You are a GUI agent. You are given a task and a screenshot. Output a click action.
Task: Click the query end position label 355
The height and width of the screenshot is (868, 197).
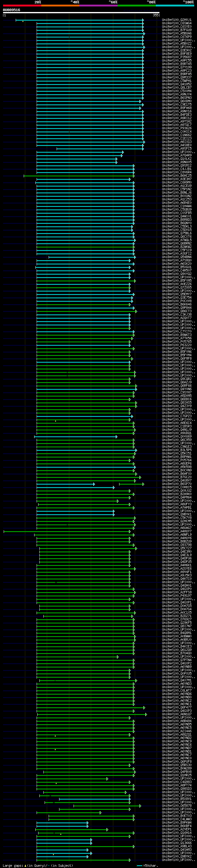tap(155, 15)
